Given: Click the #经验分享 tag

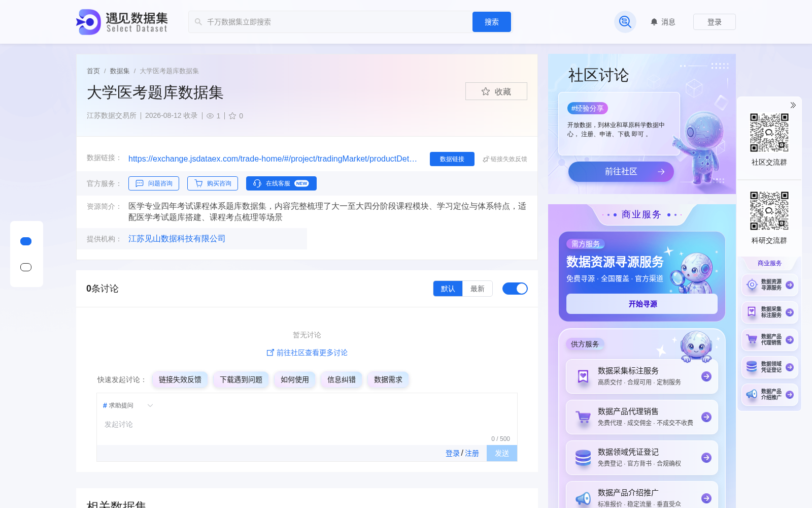Looking at the screenshot, I should 588,108.
